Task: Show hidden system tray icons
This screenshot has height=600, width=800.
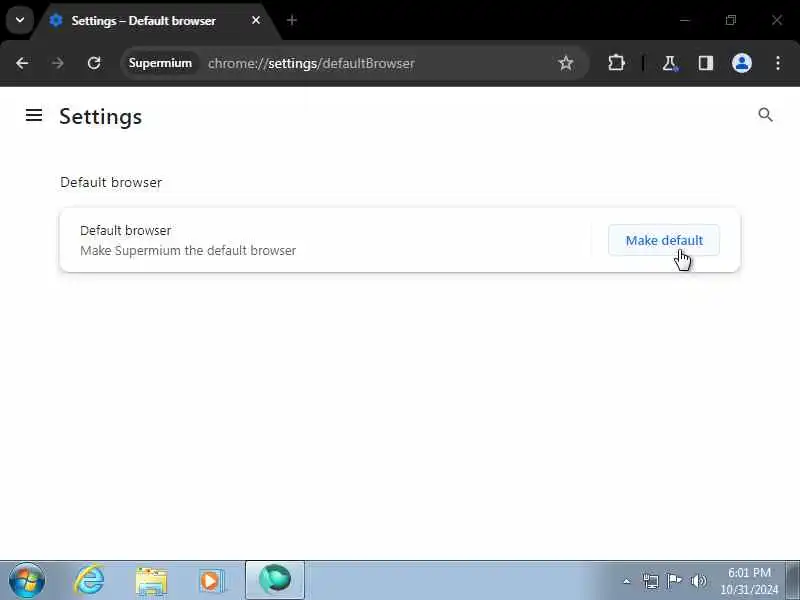Action: (x=627, y=581)
